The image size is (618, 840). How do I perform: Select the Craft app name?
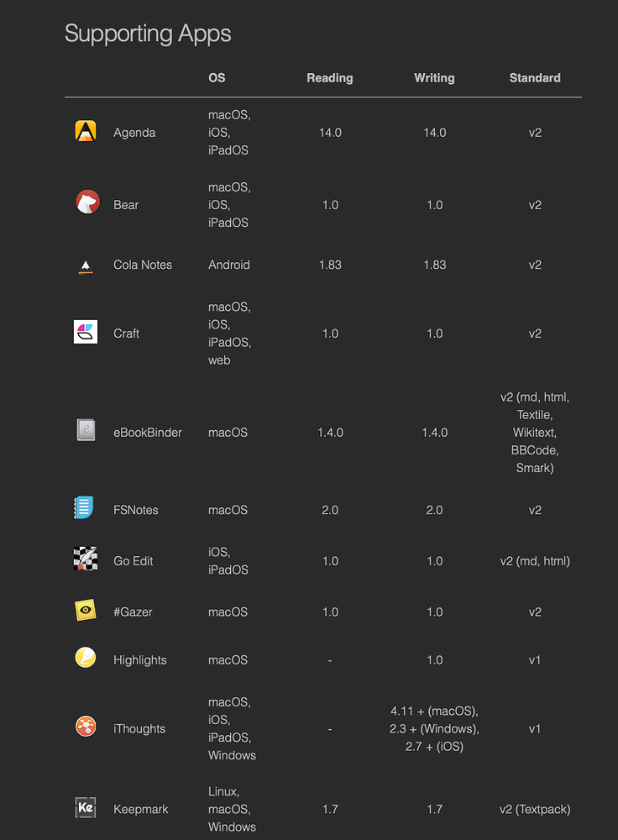(126, 333)
